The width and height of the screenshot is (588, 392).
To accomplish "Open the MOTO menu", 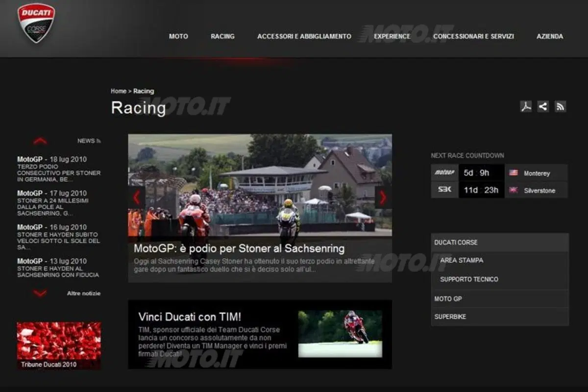I will [178, 36].
